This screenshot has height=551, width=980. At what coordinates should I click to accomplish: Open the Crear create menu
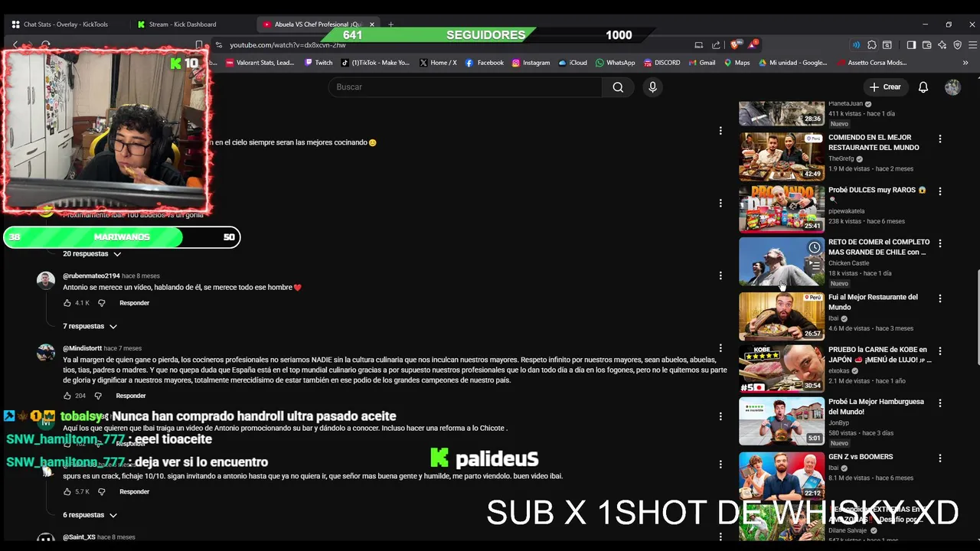tap(885, 87)
